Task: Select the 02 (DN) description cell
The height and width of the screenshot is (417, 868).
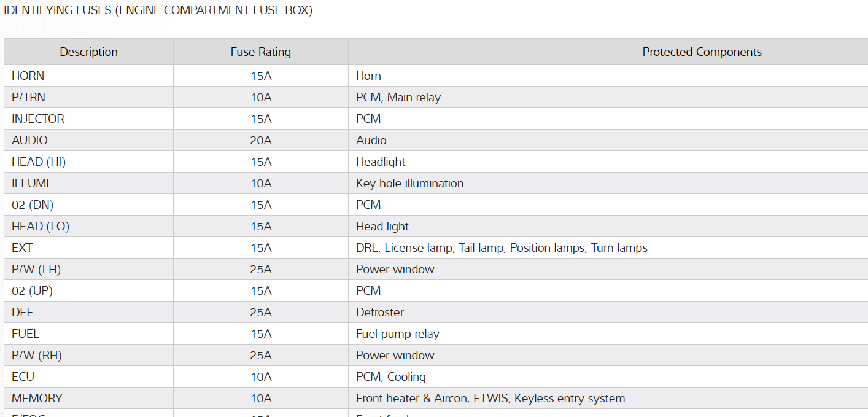Action: point(33,205)
